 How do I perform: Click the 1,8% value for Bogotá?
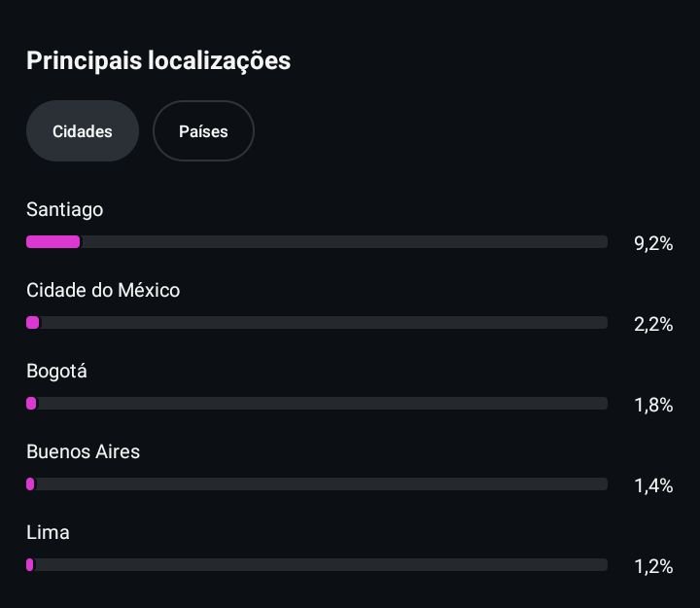pyautogui.click(x=653, y=405)
